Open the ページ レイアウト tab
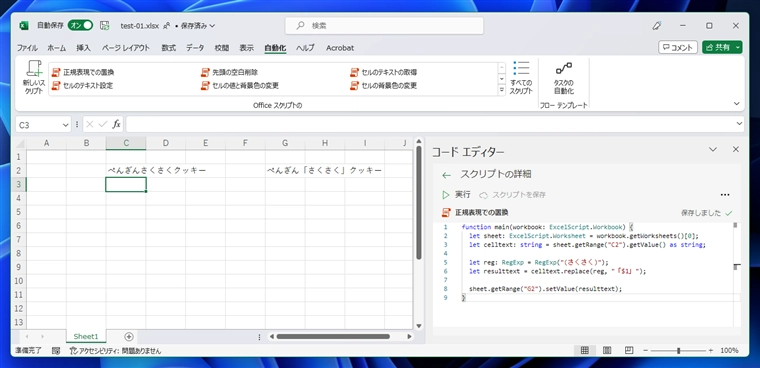The width and height of the screenshot is (760, 368). point(126,48)
